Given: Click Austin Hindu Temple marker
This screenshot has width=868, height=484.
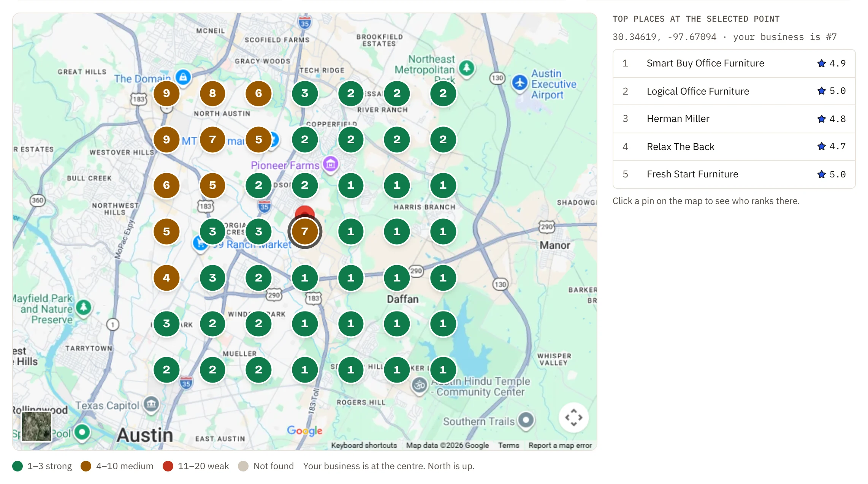Looking at the screenshot, I should (x=420, y=386).
